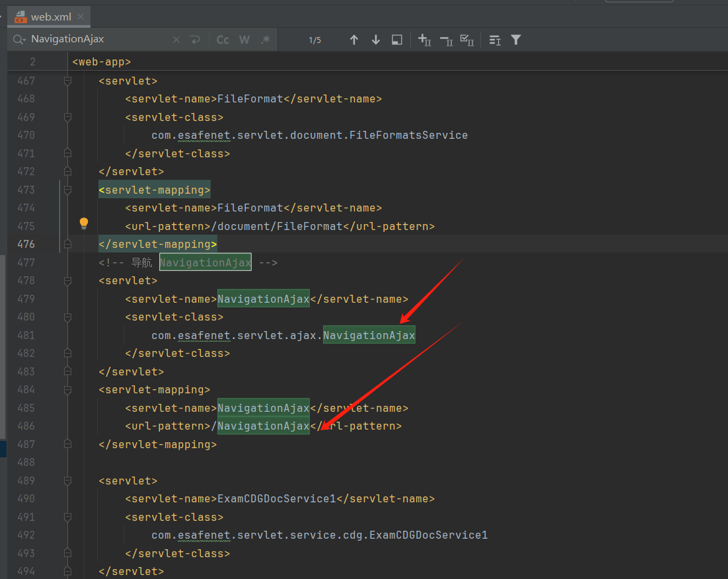Click the yellow lightbulb intention icon

[x=84, y=223]
